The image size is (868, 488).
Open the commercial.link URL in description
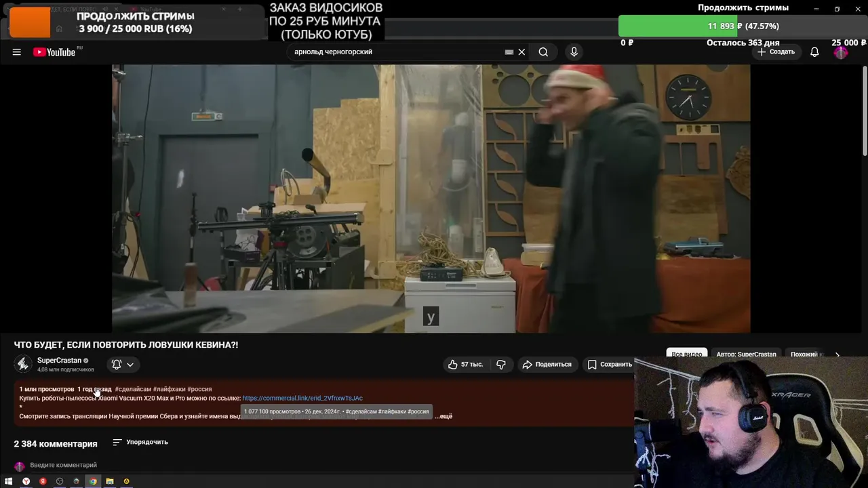point(302,399)
